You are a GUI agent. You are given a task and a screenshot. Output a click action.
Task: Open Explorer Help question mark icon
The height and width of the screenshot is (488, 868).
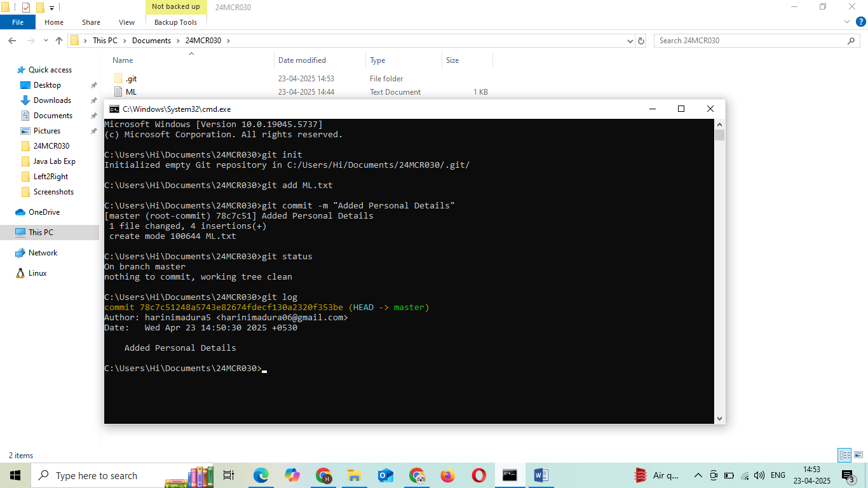[861, 22]
